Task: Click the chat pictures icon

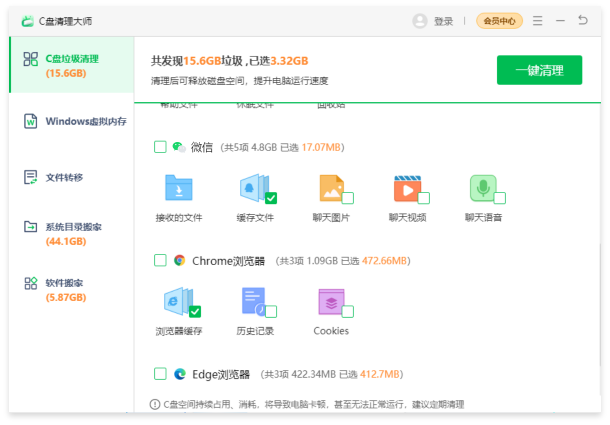Action: 331,188
